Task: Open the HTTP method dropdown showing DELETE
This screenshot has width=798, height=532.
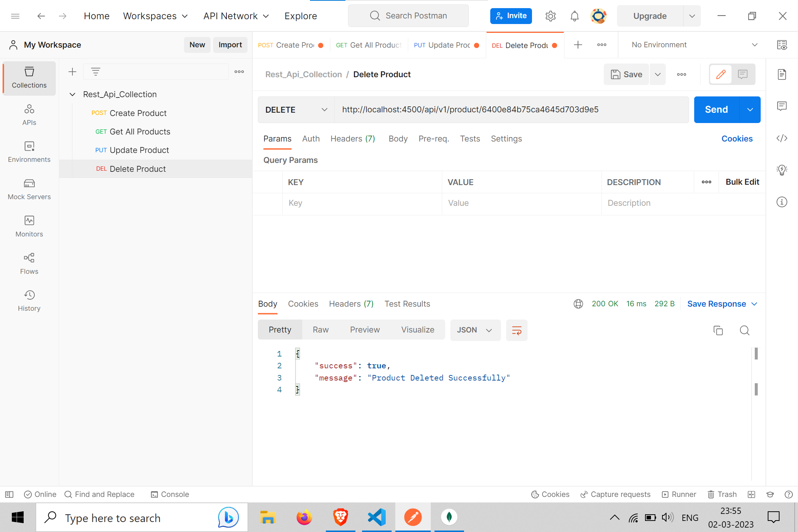Action: (296, 109)
